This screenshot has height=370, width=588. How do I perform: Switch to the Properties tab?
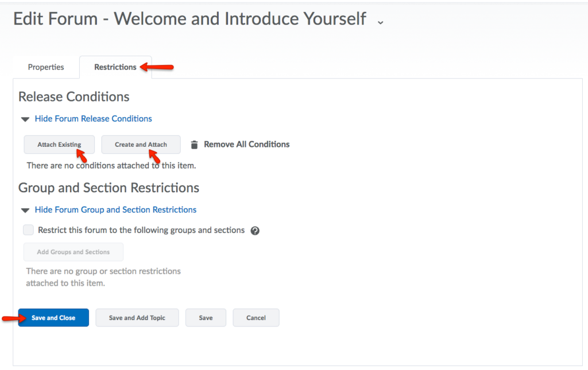pyautogui.click(x=46, y=67)
